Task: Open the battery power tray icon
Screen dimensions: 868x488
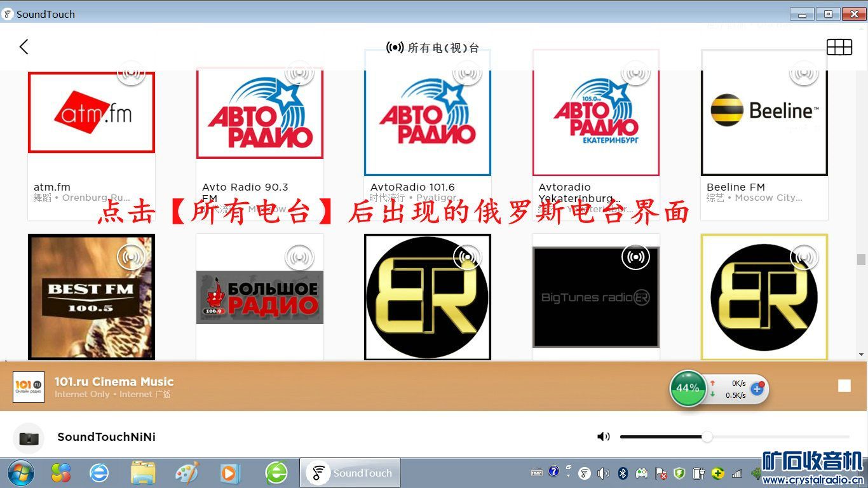Action: 698,473
